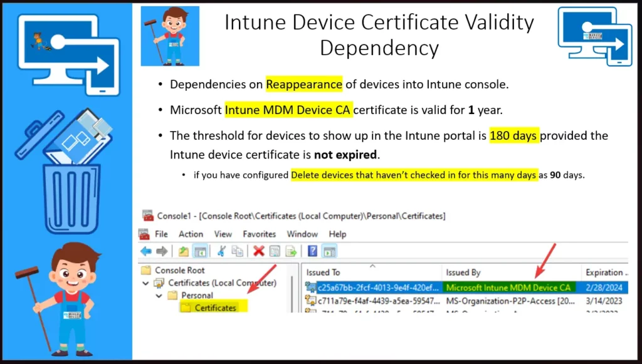Click the MMC toolbox icon beside File menu
The image size is (642, 364).
[x=144, y=234]
